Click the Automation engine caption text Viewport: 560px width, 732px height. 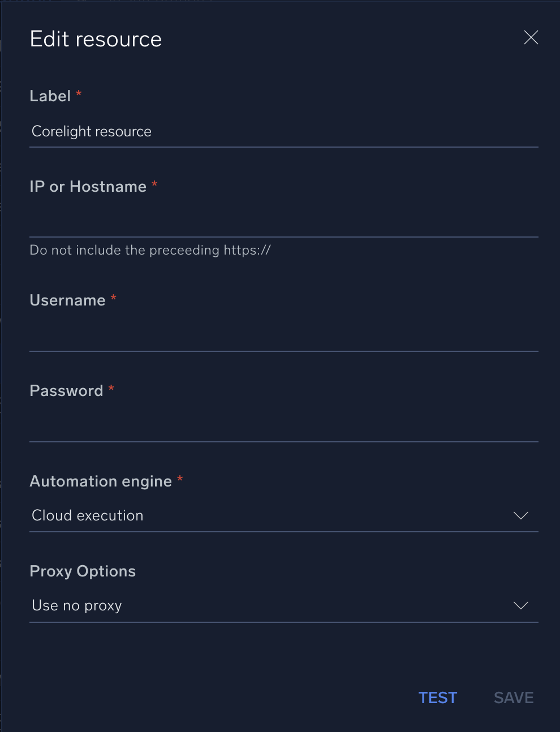(x=101, y=481)
